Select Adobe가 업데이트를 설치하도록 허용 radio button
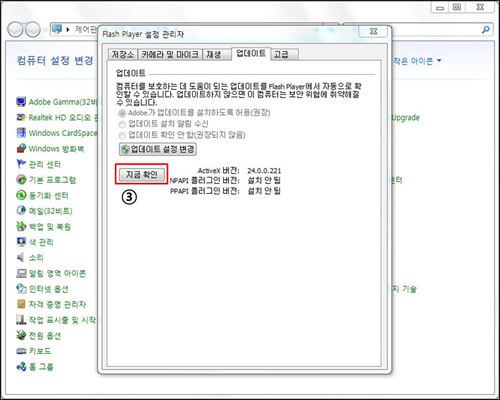This screenshot has width=500, height=400. click(122, 113)
